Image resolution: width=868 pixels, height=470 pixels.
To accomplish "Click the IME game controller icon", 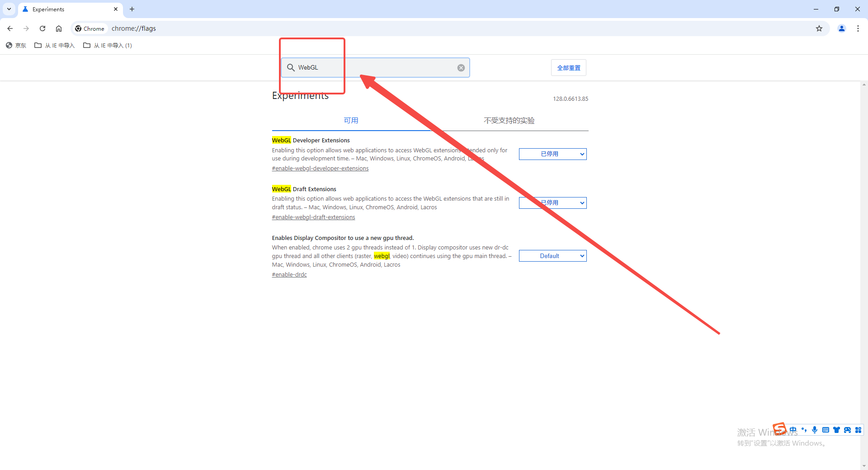I will 847,430.
